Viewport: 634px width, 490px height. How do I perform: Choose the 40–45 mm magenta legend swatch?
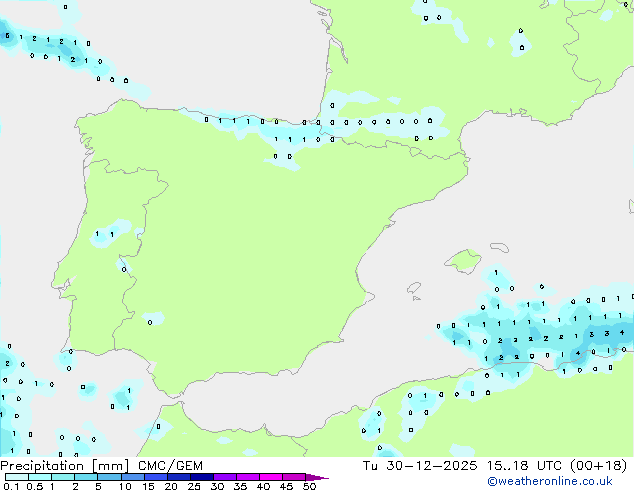pyautogui.click(x=271, y=477)
